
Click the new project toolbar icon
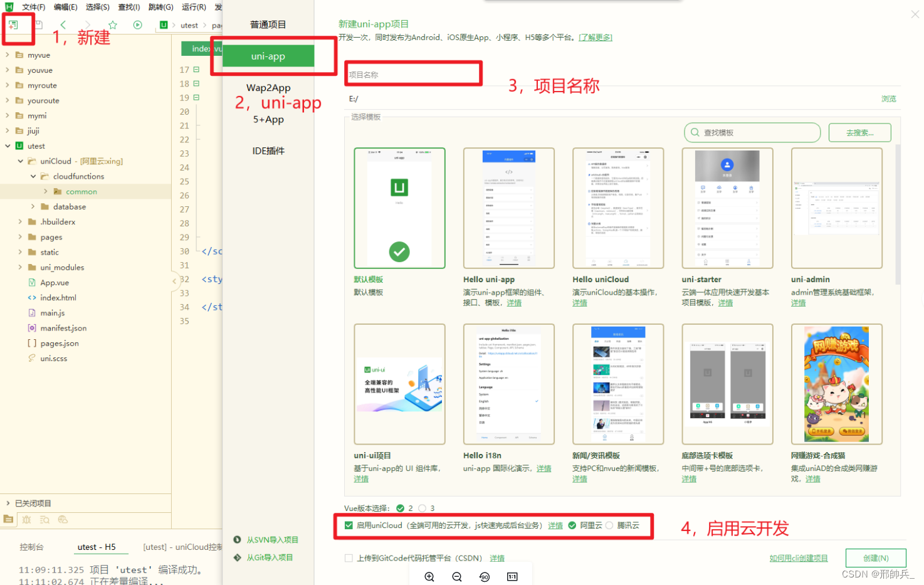click(x=13, y=25)
